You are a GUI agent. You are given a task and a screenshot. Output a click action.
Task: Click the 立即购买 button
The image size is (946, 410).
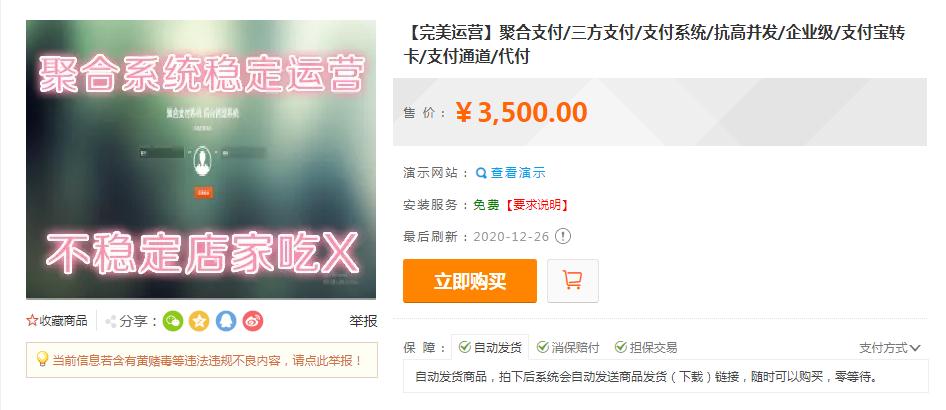[x=469, y=281]
